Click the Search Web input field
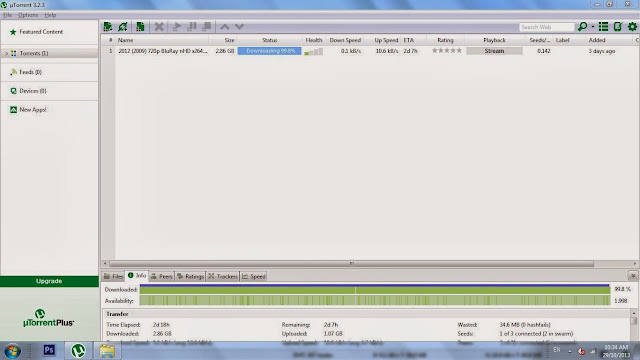Image resolution: width=640 pixels, height=360 pixels. point(547,27)
